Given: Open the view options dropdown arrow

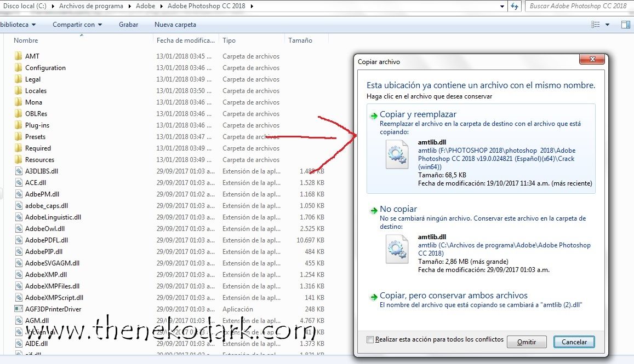Looking at the screenshot, I should coord(607,25).
